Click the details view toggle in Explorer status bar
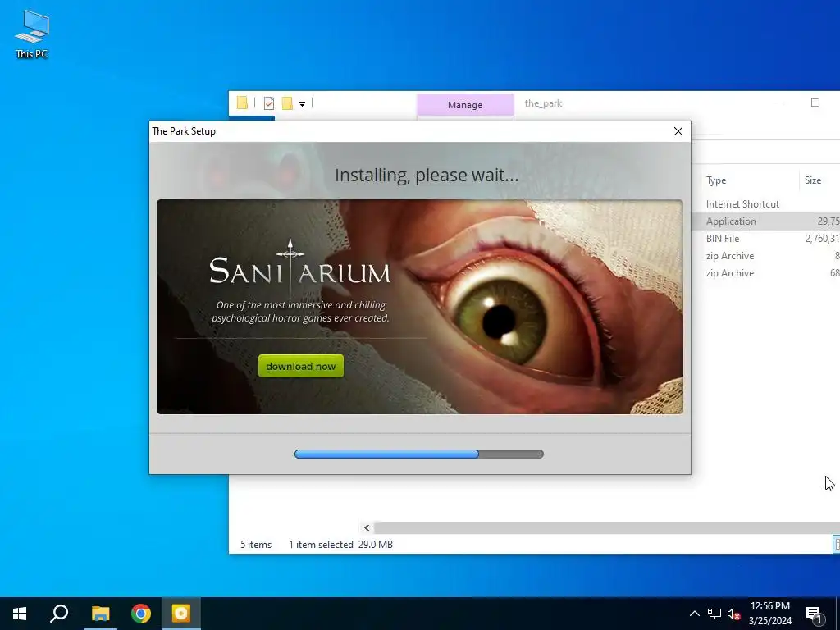This screenshot has height=630, width=840. click(836, 545)
